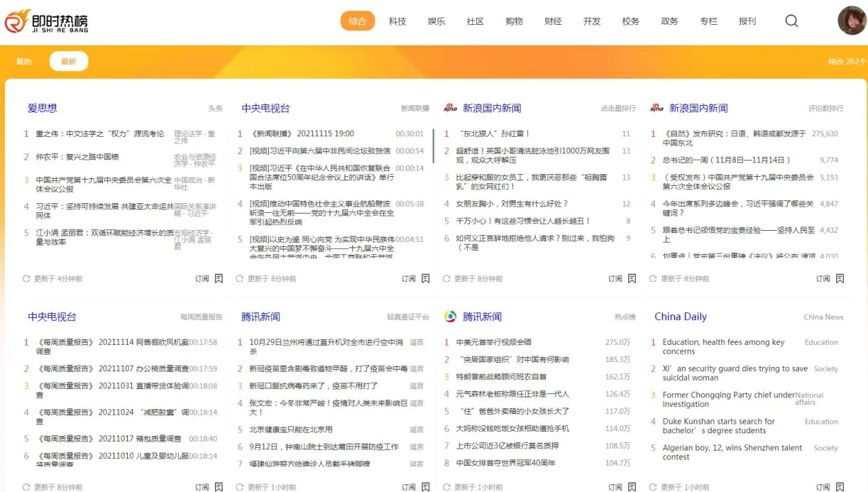This screenshot has width=868, height=492.
Task: Click bookmark icon in 腾讯新闻 较真查证平台 card
Action: [426, 487]
